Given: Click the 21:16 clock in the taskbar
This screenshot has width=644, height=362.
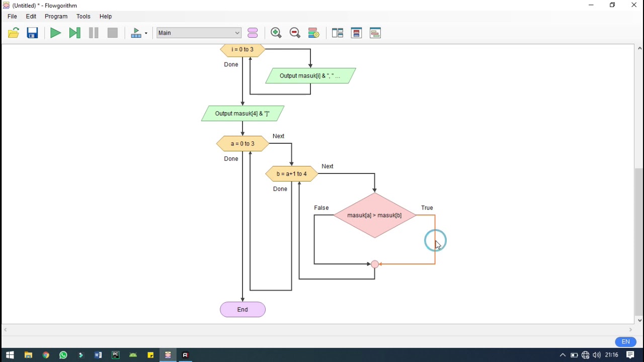Looking at the screenshot, I should point(612,355).
